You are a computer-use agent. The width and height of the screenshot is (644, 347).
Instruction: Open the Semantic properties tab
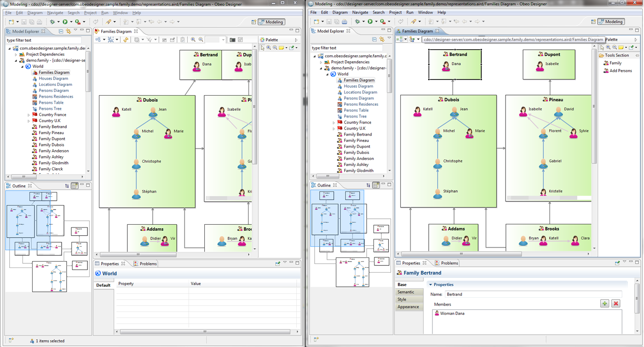(x=406, y=292)
